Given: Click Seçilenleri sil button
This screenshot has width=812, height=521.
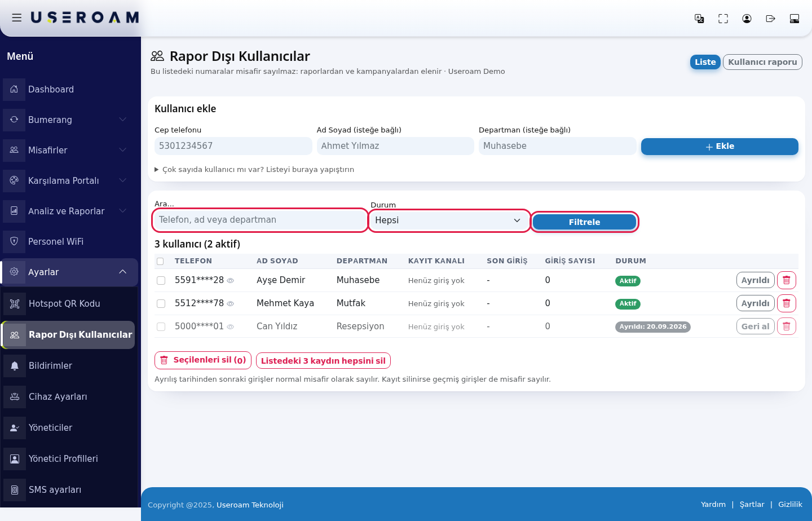Looking at the screenshot, I should pos(203,360).
